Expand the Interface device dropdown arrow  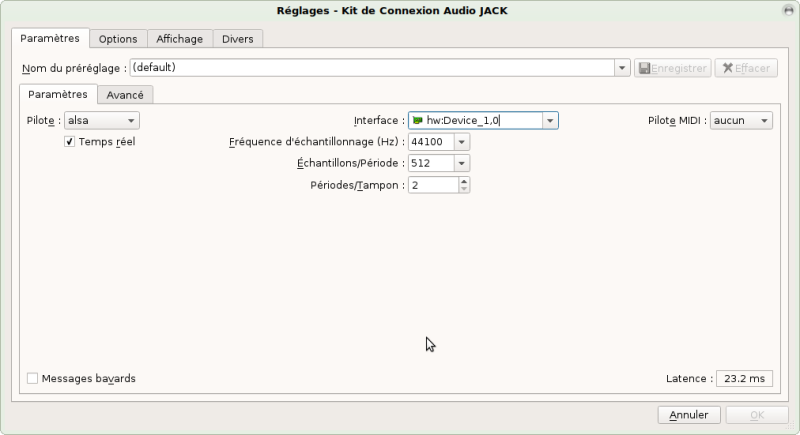tap(550, 120)
